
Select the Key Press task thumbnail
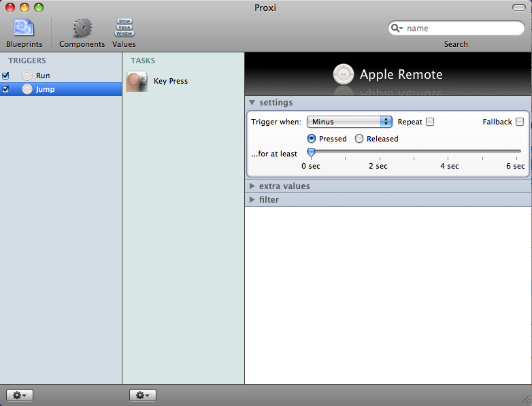pyautogui.click(x=137, y=81)
